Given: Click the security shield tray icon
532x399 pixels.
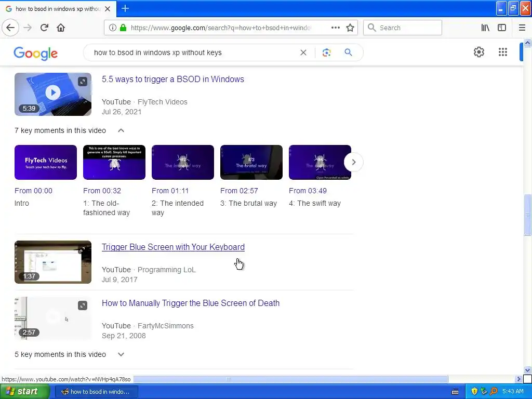Looking at the screenshot, I should click(474, 392).
